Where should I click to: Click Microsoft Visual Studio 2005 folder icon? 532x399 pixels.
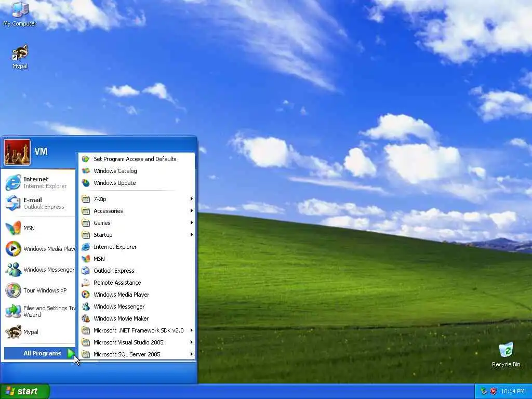pos(86,342)
